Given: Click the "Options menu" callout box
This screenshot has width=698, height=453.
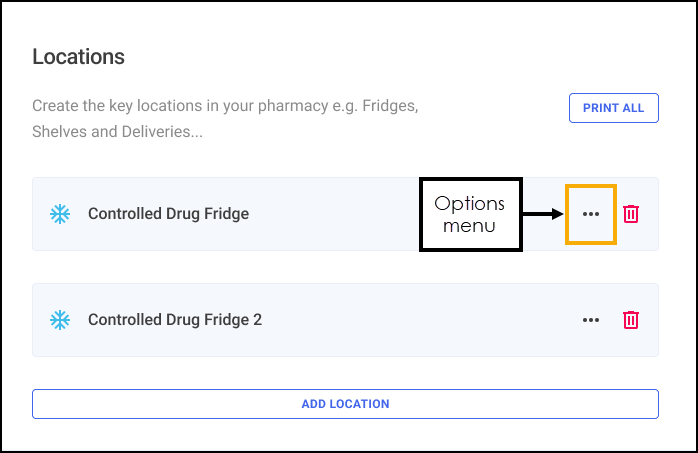Looking at the screenshot, I should pyautogui.click(x=470, y=214).
